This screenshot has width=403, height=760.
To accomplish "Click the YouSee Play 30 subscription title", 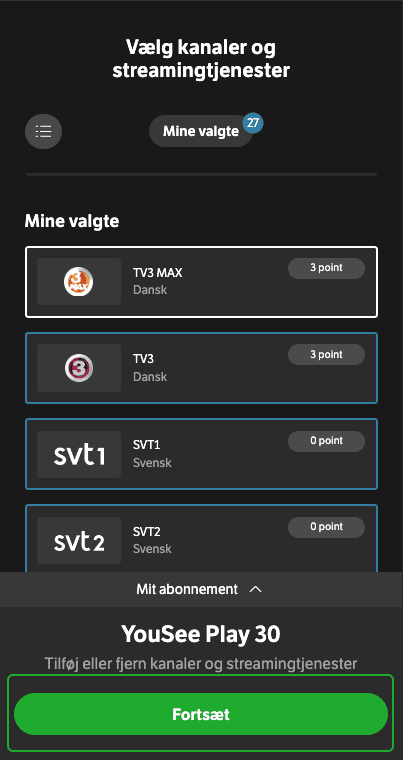I will (x=201, y=633).
